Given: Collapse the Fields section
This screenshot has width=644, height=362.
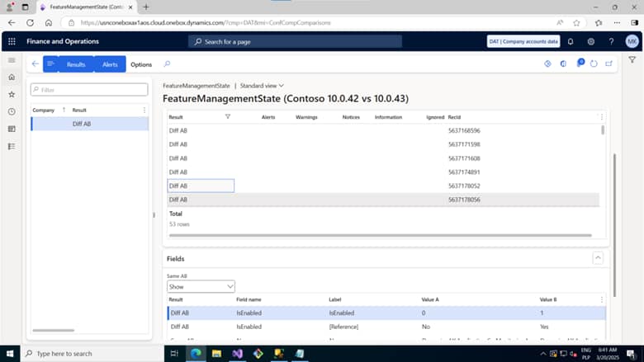Looking at the screenshot, I should 598,258.
